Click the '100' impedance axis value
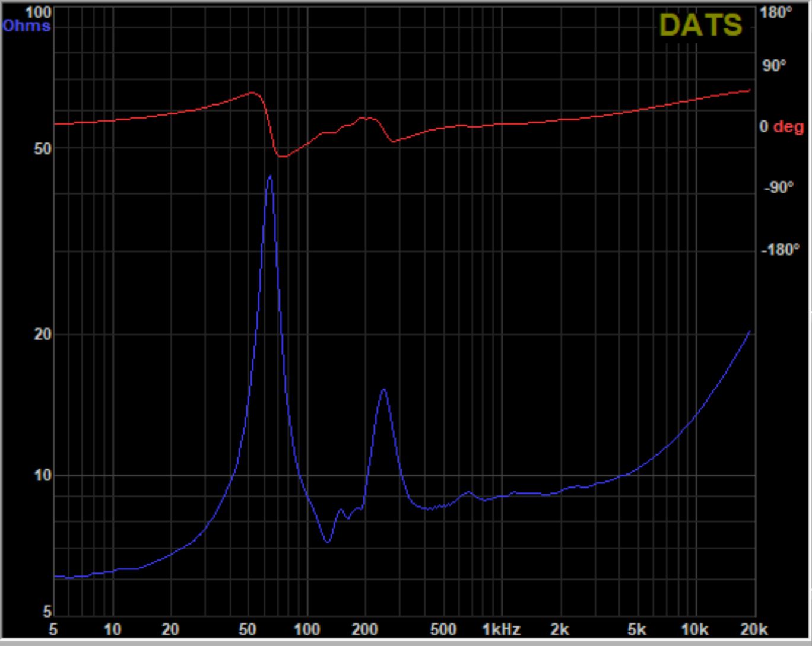812x646 pixels. [x=39, y=12]
